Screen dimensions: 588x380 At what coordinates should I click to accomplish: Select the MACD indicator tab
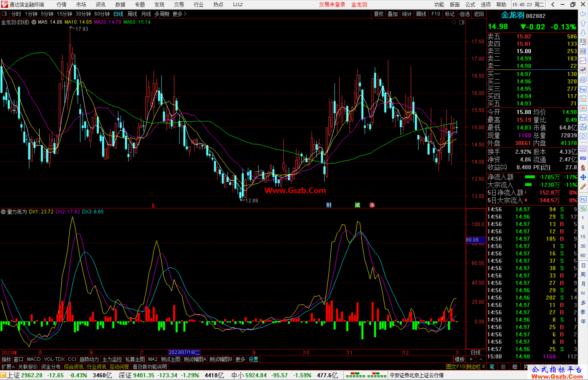pyautogui.click(x=34, y=359)
